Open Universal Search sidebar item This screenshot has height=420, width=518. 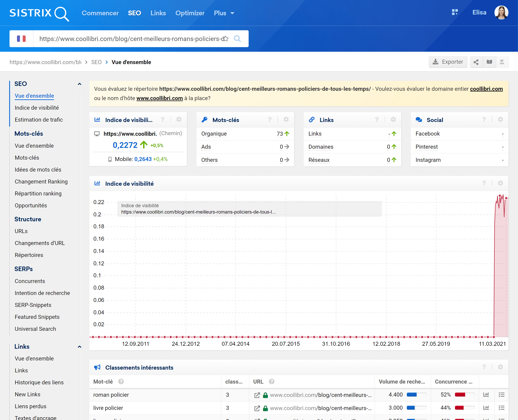[x=35, y=329]
